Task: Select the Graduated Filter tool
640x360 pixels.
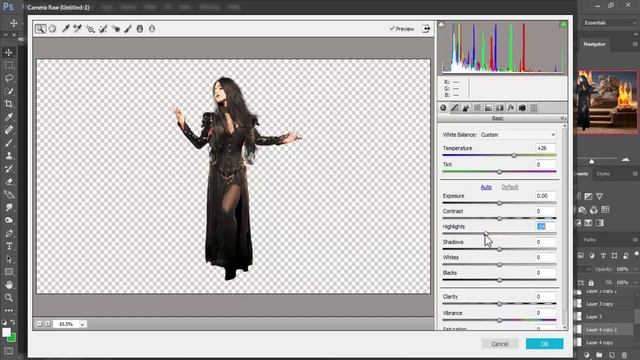Action: pos(140,29)
